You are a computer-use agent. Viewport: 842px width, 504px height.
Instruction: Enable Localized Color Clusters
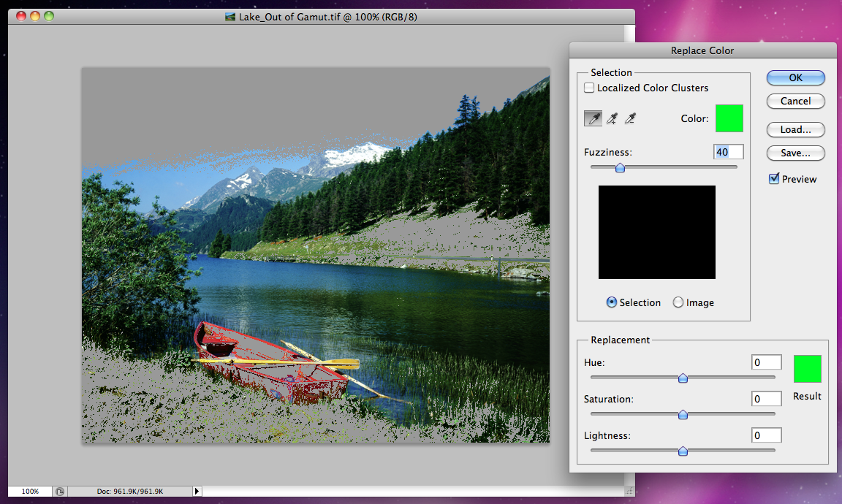589,88
